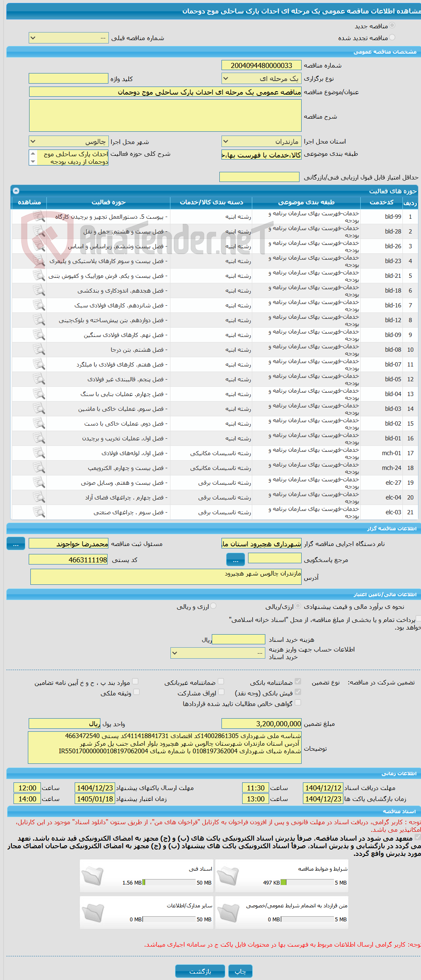Open the سایر مدارک/اطلاعات folder icon

tap(92, 912)
